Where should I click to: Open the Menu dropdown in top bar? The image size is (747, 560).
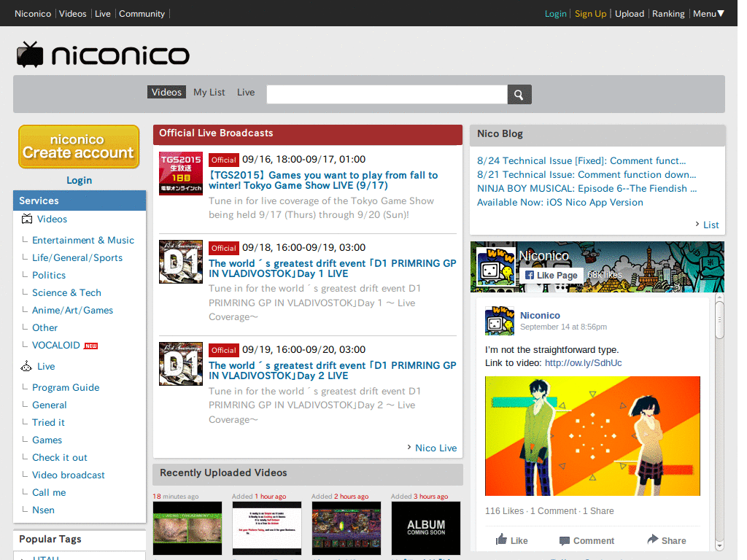tap(708, 14)
